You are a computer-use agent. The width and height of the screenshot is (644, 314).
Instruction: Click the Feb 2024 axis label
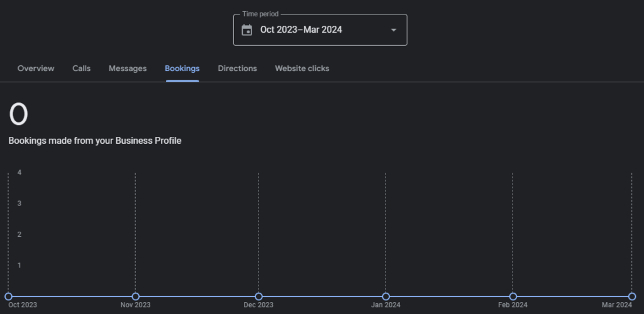click(513, 305)
